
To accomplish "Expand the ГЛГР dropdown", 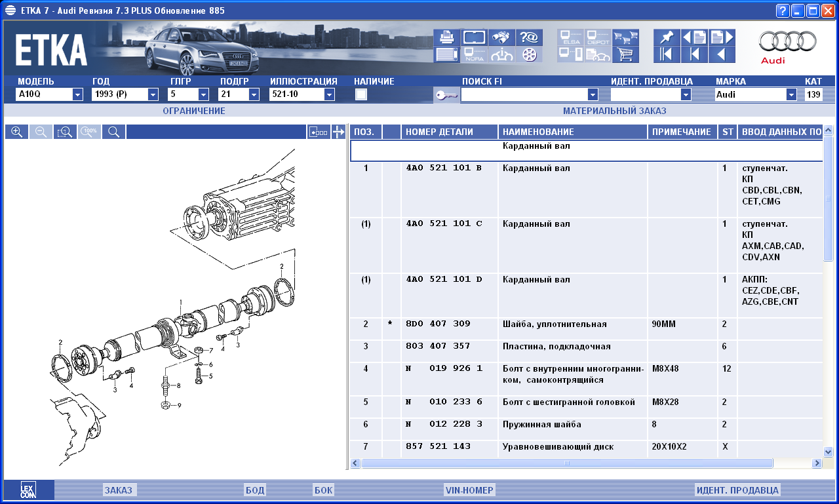I will coord(203,94).
